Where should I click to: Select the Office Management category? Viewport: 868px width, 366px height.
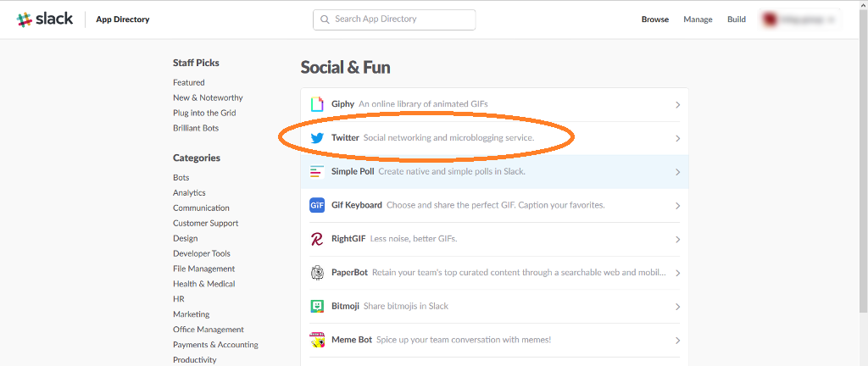pyautogui.click(x=209, y=330)
